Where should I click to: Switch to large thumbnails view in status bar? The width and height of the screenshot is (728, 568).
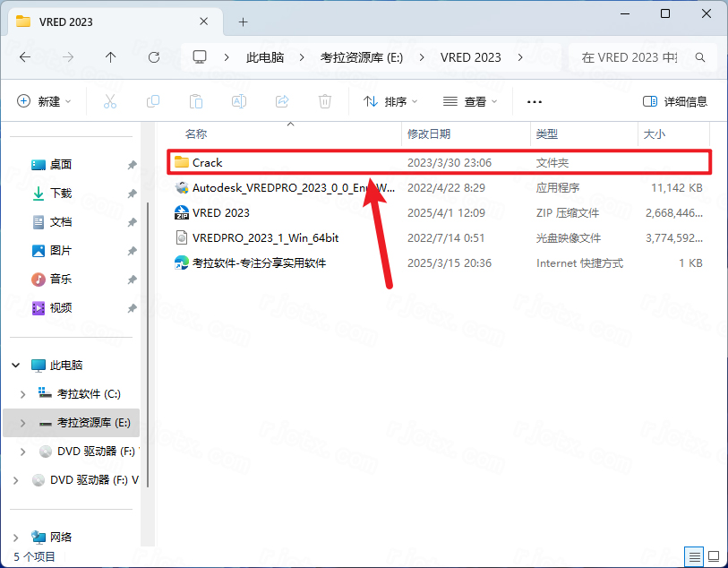click(x=712, y=556)
